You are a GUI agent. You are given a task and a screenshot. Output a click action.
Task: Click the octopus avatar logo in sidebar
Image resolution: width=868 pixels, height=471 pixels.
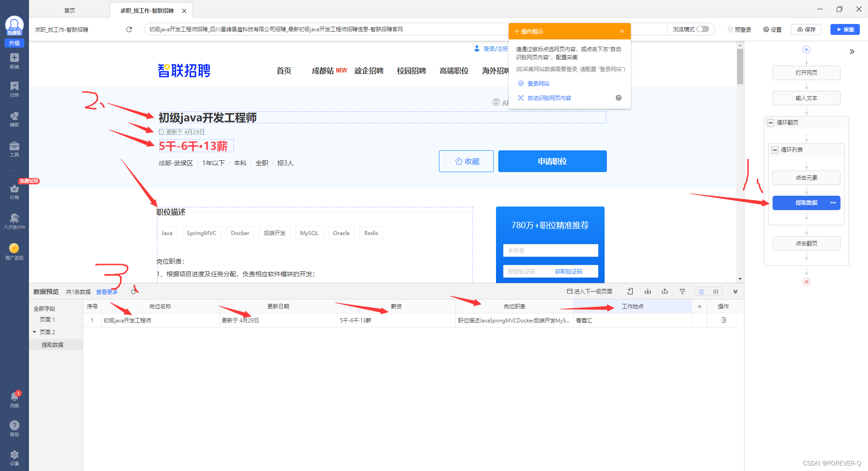[x=14, y=25]
